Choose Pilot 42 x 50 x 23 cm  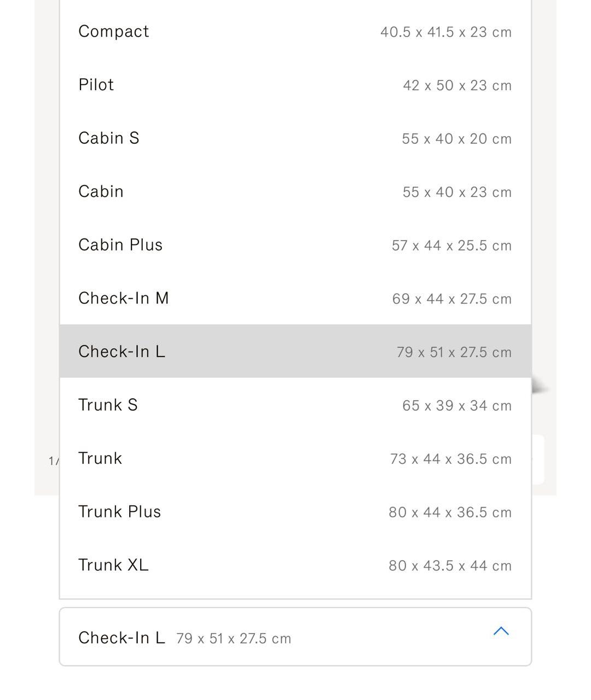pos(96,85)
